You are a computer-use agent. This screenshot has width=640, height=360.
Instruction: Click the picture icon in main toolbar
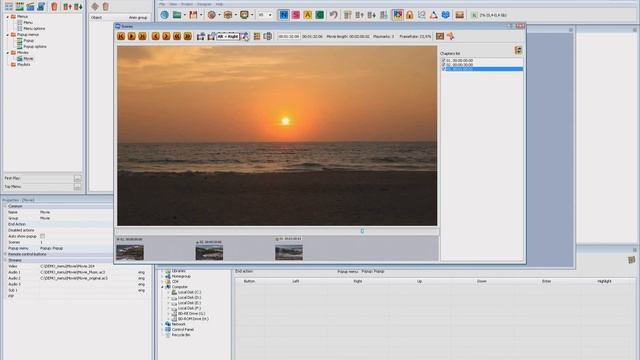click(x=460, y=15)
